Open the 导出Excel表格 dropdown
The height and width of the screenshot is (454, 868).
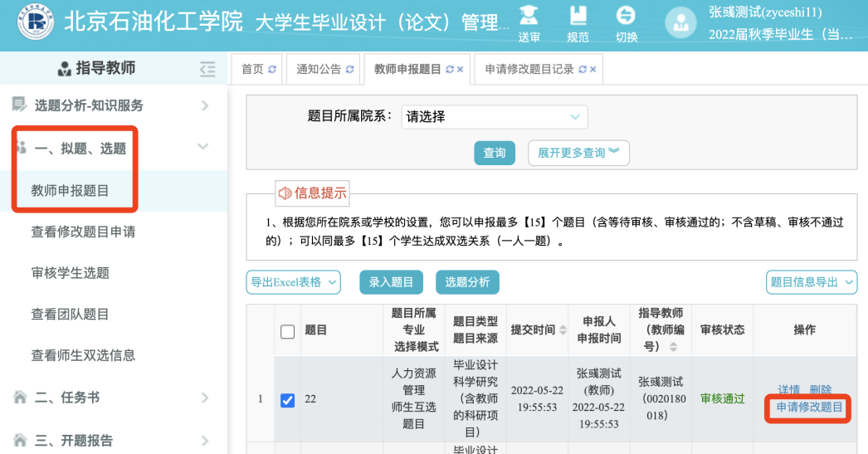[294, 282]
